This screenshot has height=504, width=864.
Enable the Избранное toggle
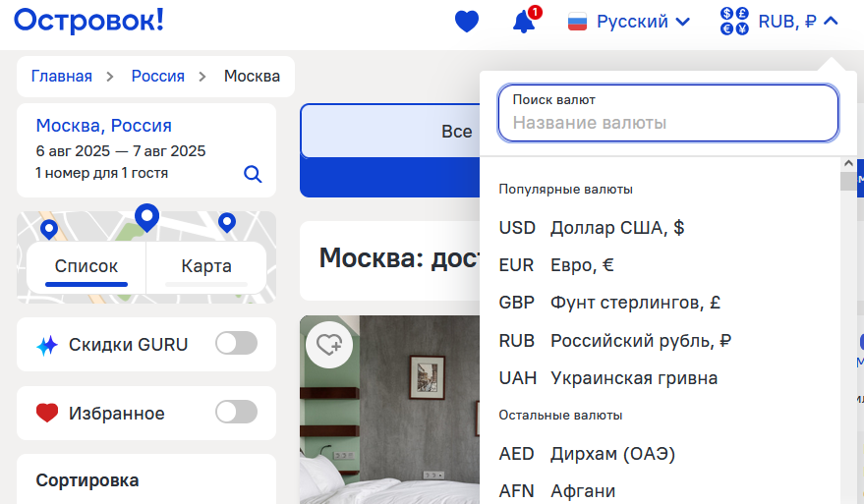pyautogui.click(x=236, y=412)
